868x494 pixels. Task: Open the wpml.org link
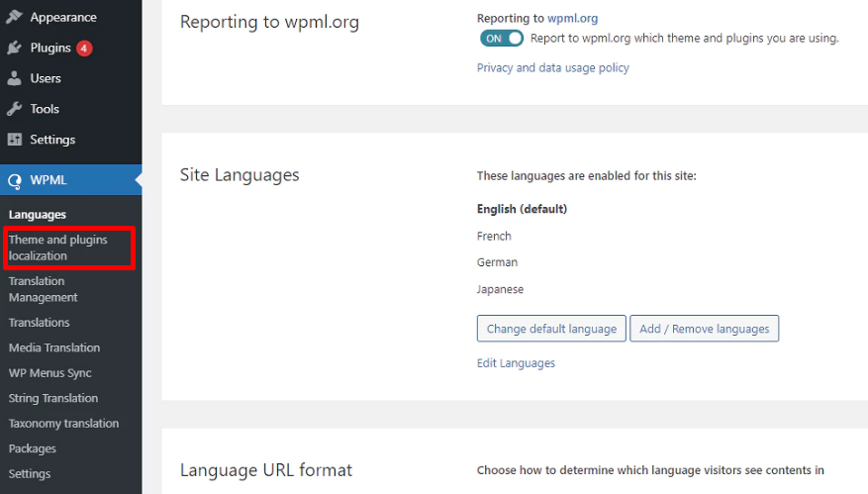point(572,18)
